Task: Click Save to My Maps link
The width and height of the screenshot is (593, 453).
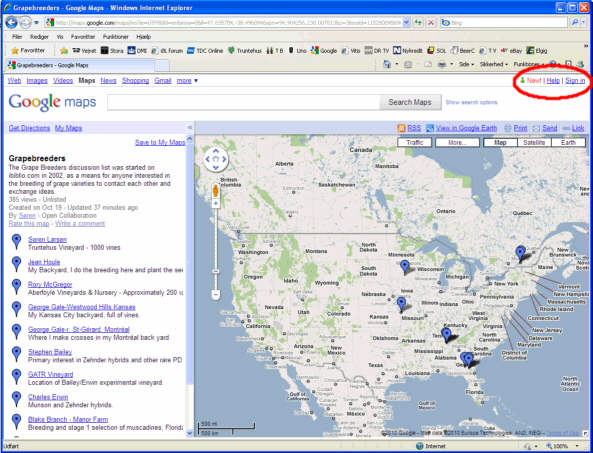Action: (160, 142)
